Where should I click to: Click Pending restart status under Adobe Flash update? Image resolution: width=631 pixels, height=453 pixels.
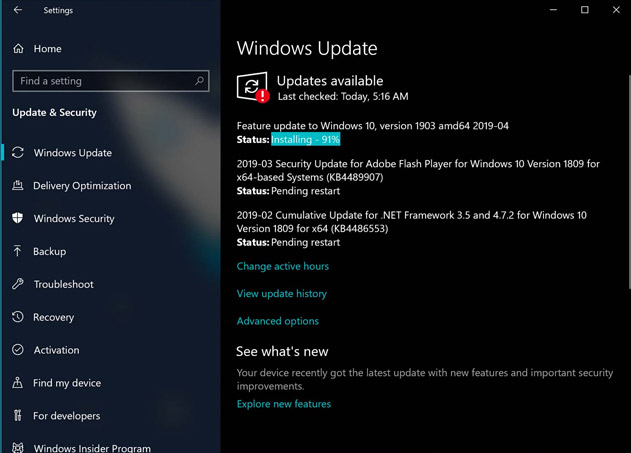305,191
